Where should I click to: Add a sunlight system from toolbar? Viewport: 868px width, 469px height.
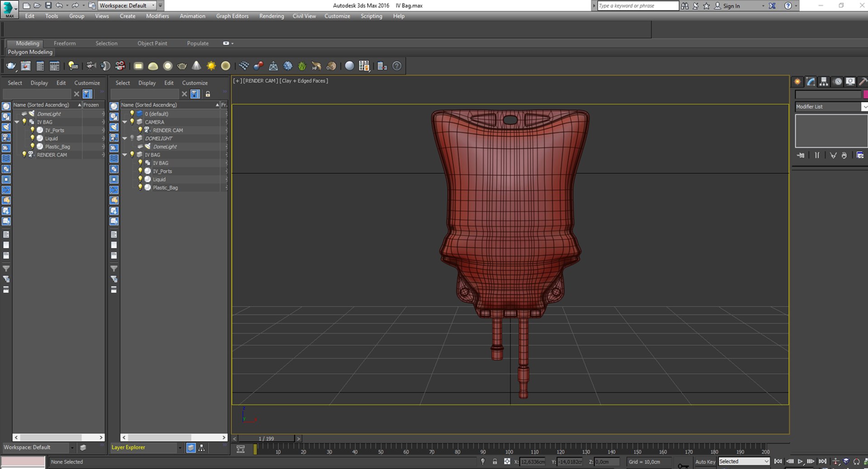[211, 66]
